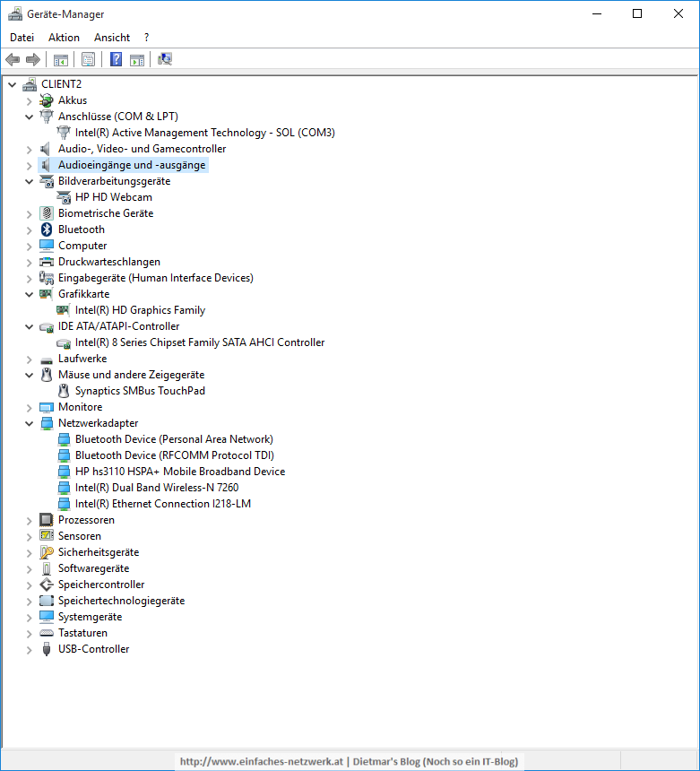Select the Synaptics TouchPad mouse icon

click(x=64, y=391)
